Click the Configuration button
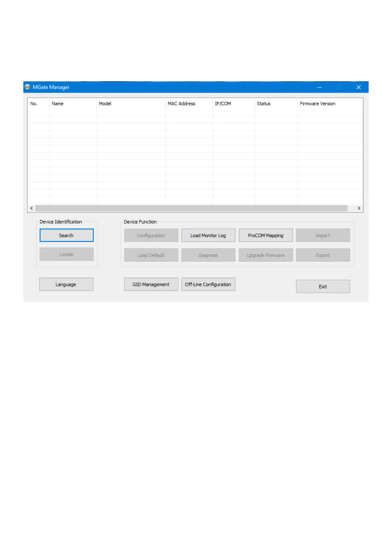The height and width of the screenshot is (554, 392). (x=151, y=236)
